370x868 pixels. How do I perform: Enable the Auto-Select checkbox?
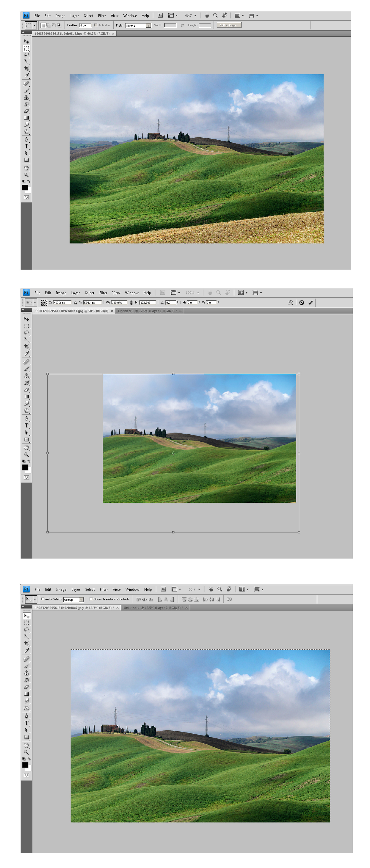click(43, 599)
